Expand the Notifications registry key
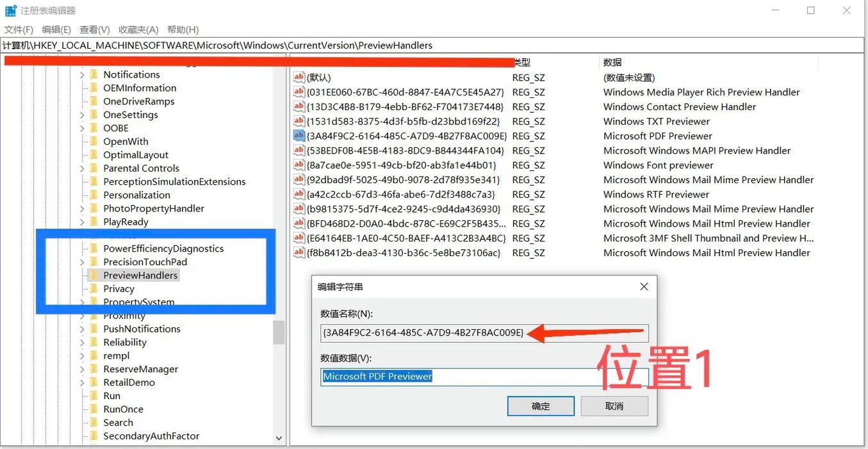This screenshot has height=449, width=868. tap(82, 74)
